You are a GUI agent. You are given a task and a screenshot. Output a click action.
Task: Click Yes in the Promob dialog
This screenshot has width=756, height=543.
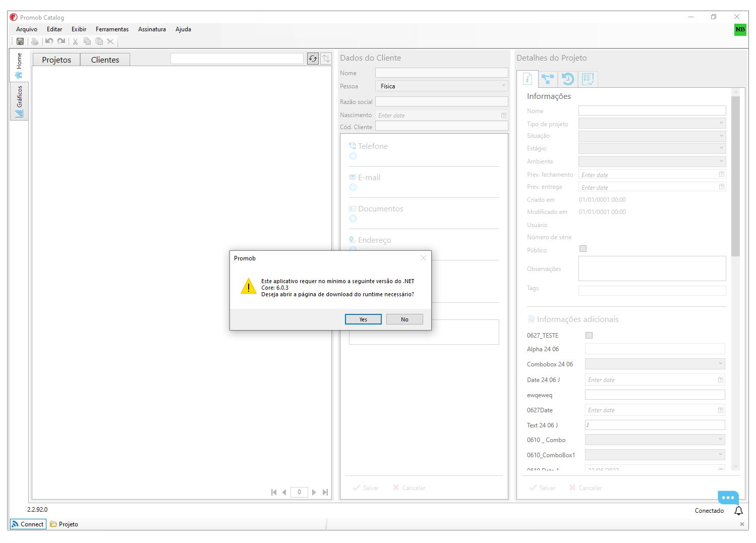click(363, 319)
